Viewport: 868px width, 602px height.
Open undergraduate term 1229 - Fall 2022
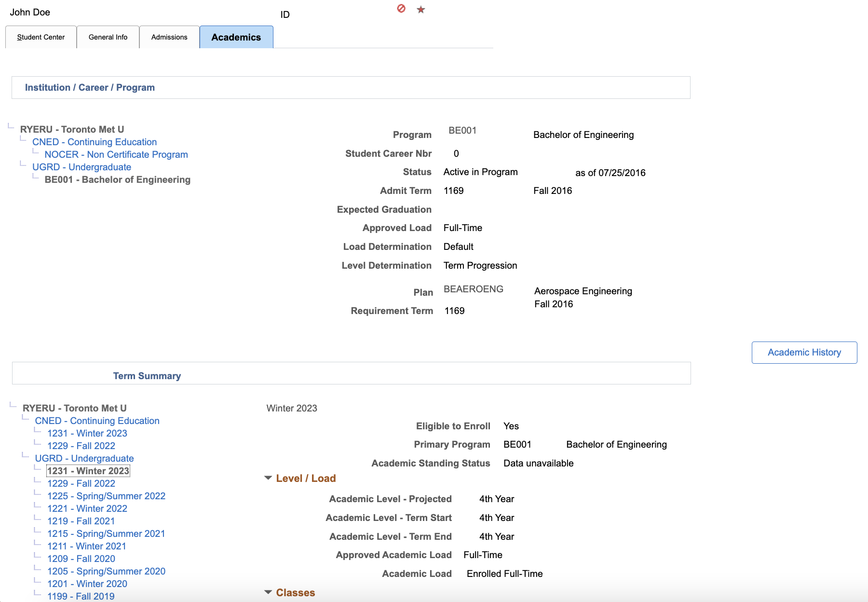[x=81, y=483]
